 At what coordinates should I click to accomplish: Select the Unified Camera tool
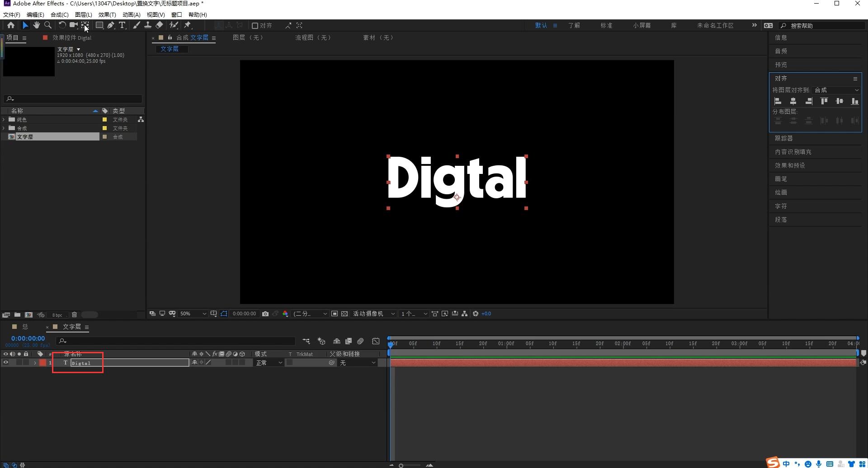[x=73, y=25]
